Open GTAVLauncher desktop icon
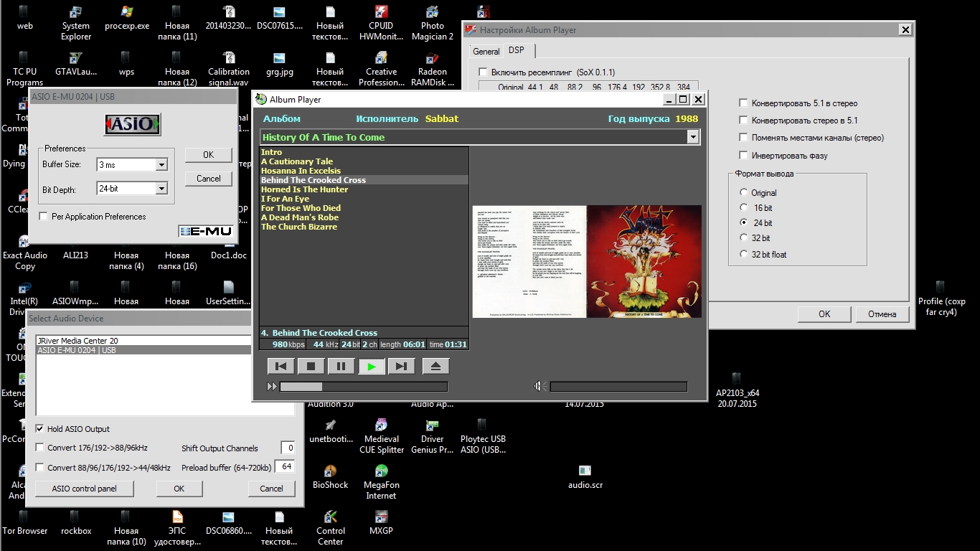Viewport: 980px width, 551px height. coord(76,64)
